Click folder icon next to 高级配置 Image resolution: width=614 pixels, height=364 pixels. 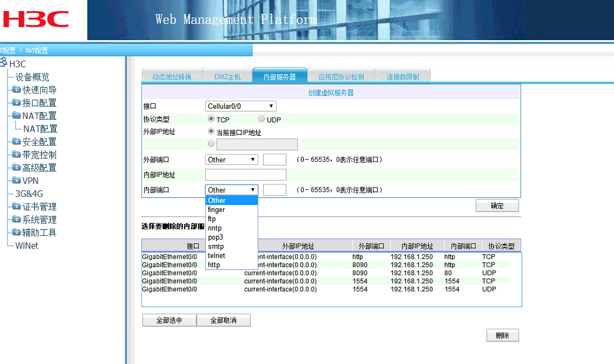[x=16, y=167]
